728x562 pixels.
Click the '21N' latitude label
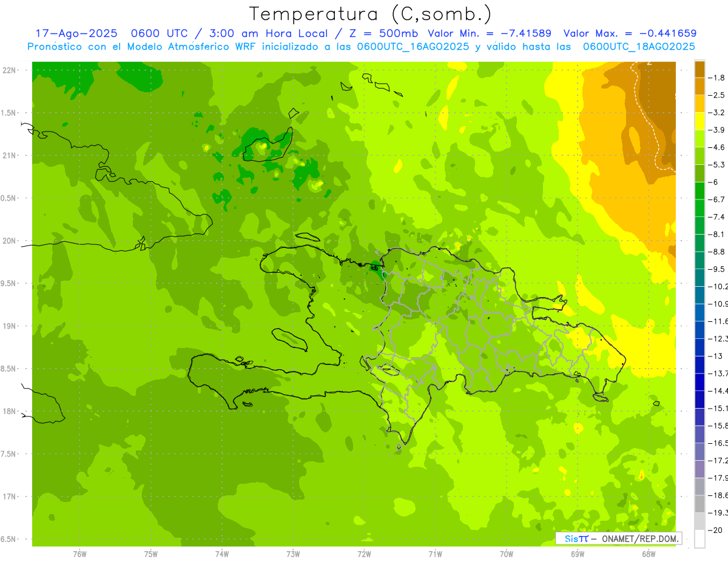click(8, 156)
